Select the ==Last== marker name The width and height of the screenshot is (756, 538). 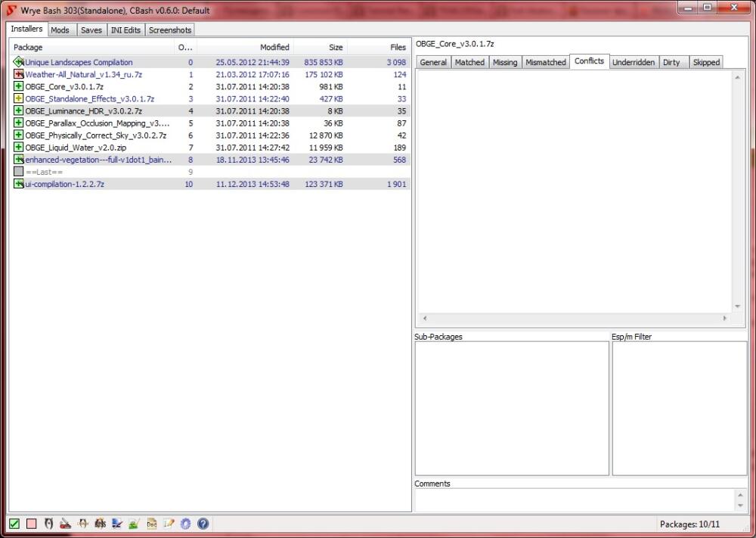[44, 172]
